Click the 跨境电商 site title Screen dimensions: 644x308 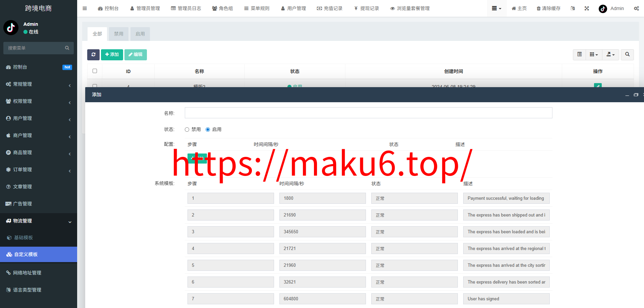(x=38, y=8)
